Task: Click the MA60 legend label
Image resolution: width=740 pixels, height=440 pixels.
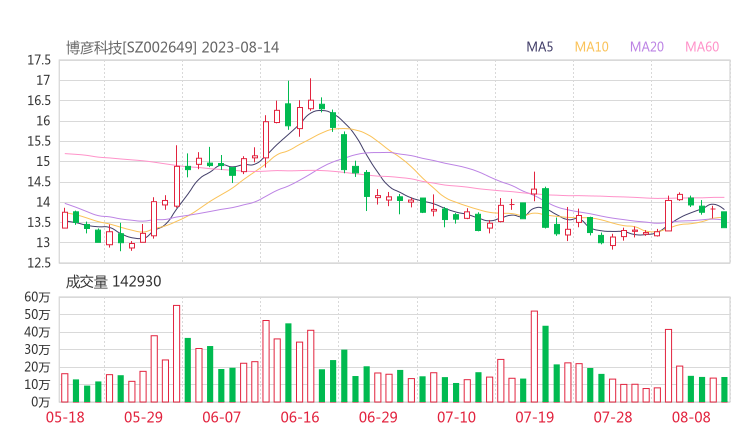Action: 702,47
